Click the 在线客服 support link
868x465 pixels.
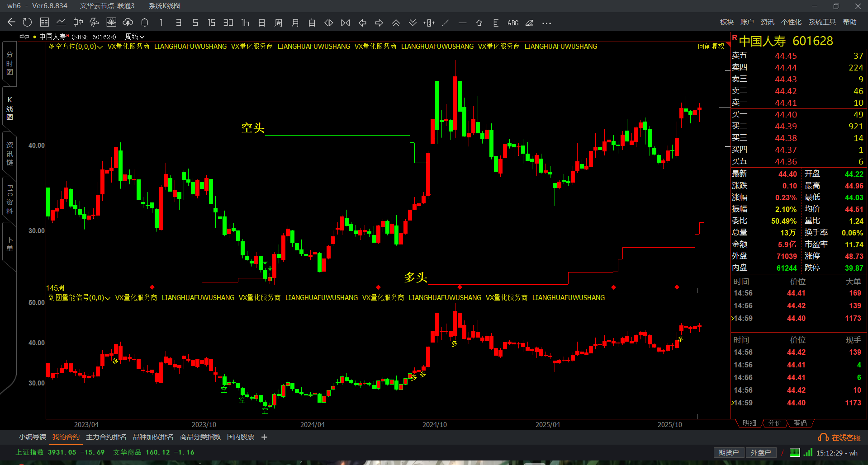tap(840, 437)
